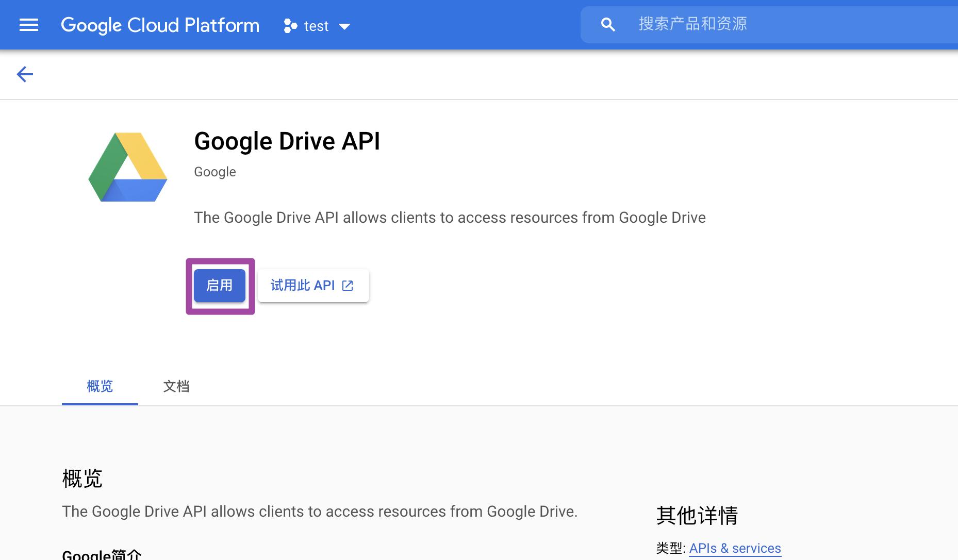The width and height of the screenshot is (958, 560).
Task: Collapse the project dropdown arrow next to test
Action: [345, 26]
